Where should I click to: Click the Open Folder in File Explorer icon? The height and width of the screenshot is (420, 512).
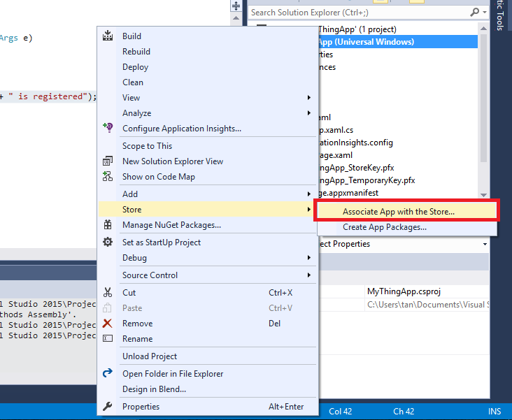coord(108,374)
